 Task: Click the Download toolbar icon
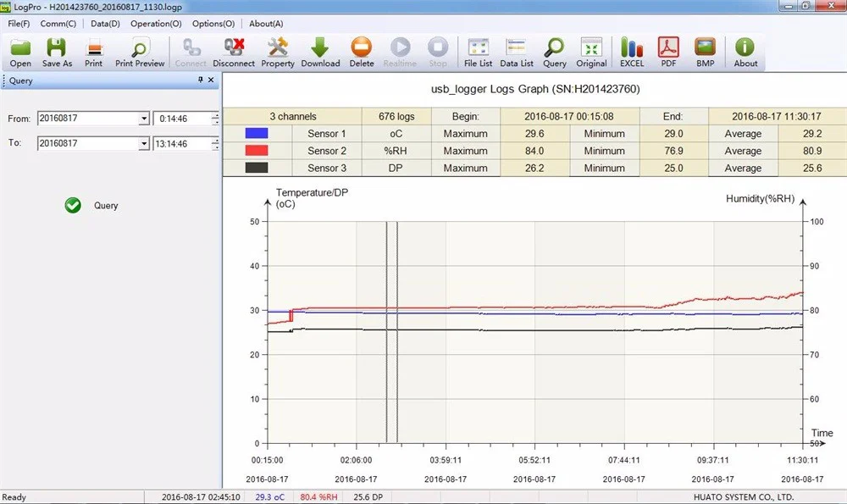tap(320, 52)
